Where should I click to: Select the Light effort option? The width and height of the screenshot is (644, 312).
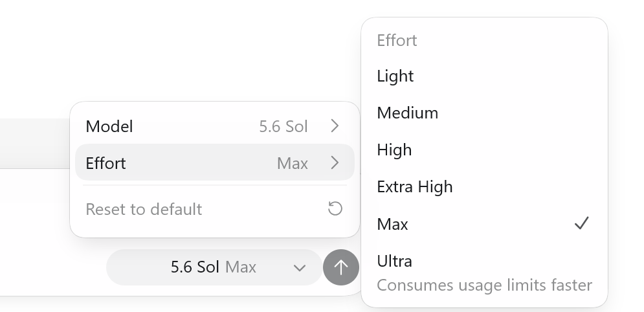tap(484, 76)
